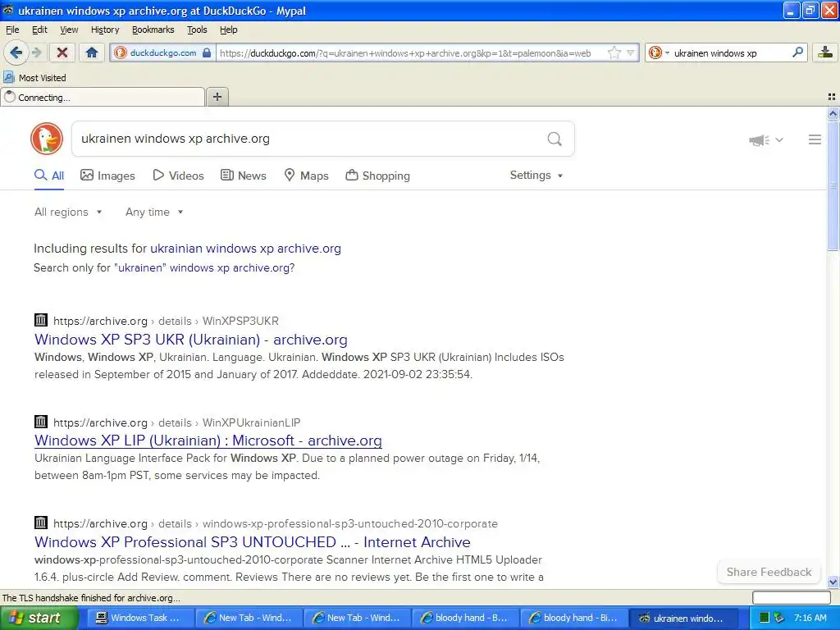Click the 'ukrainian windows xp archive.org' suggestion link
This screenshot has height=630, width=840.
point(245,249)
